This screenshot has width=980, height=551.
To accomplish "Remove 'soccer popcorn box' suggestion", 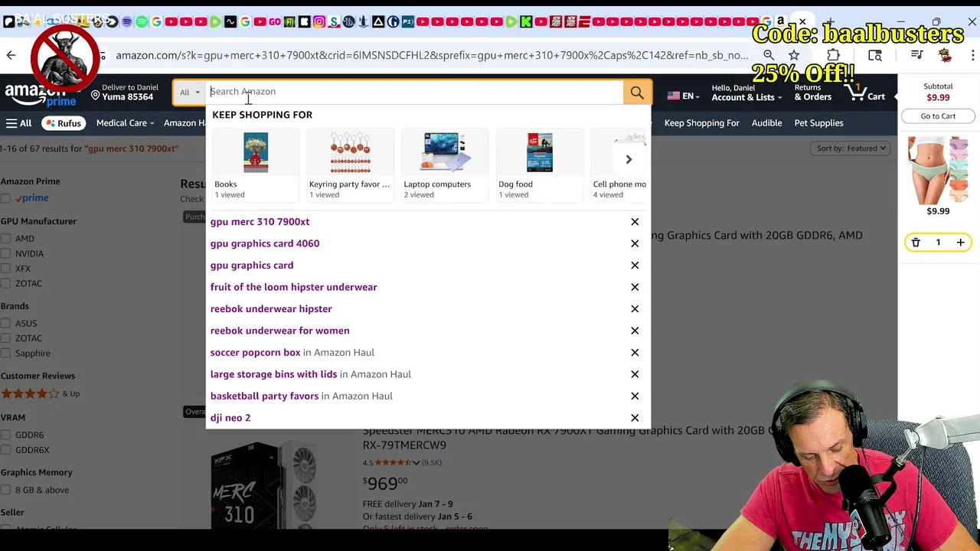I will pyautogui.click(x=635, y=353).
